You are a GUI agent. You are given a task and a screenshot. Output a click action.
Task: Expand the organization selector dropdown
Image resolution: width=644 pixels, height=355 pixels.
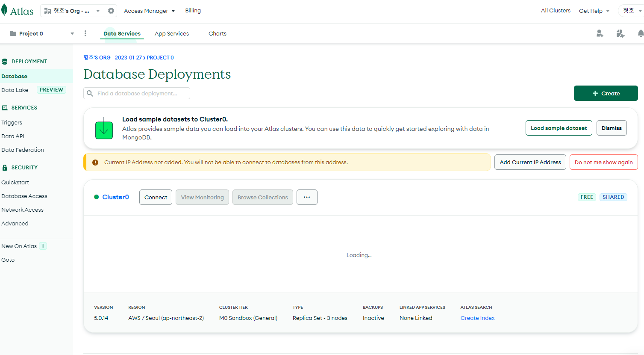pyautogui.click(x=98, y=11)
